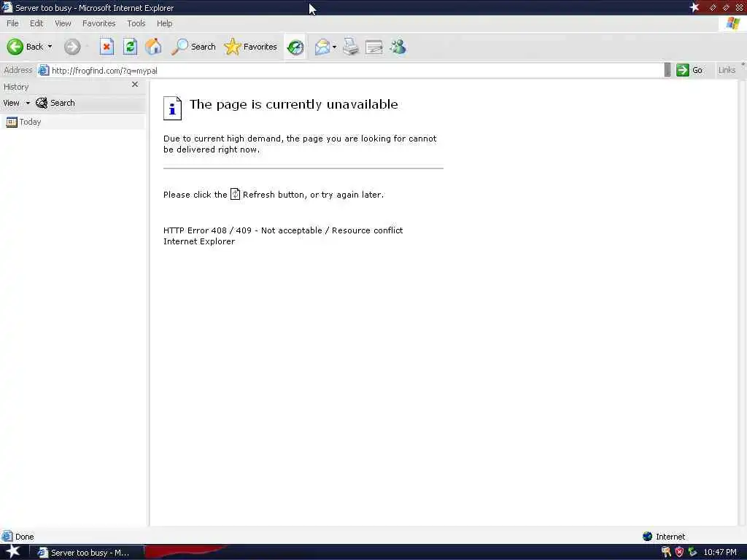The width and height of the screenshot is (747, 560).
Task: Open the Tools menu
Action: [136, 23]
